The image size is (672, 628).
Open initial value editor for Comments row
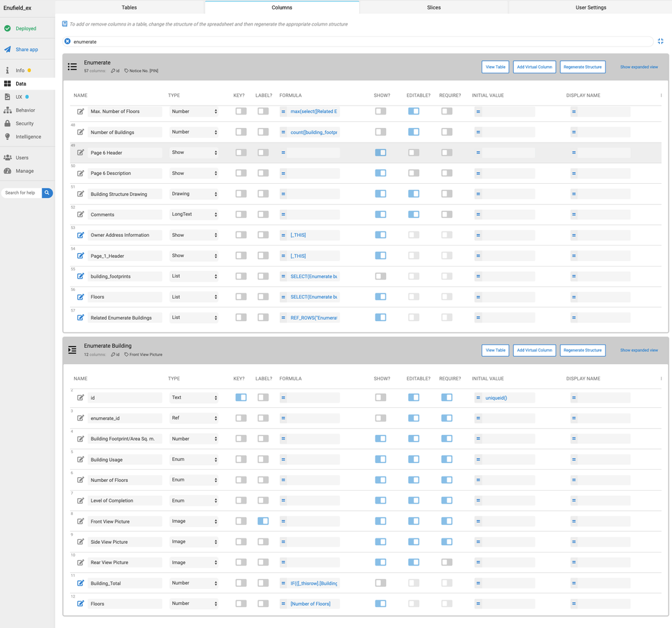505,215
